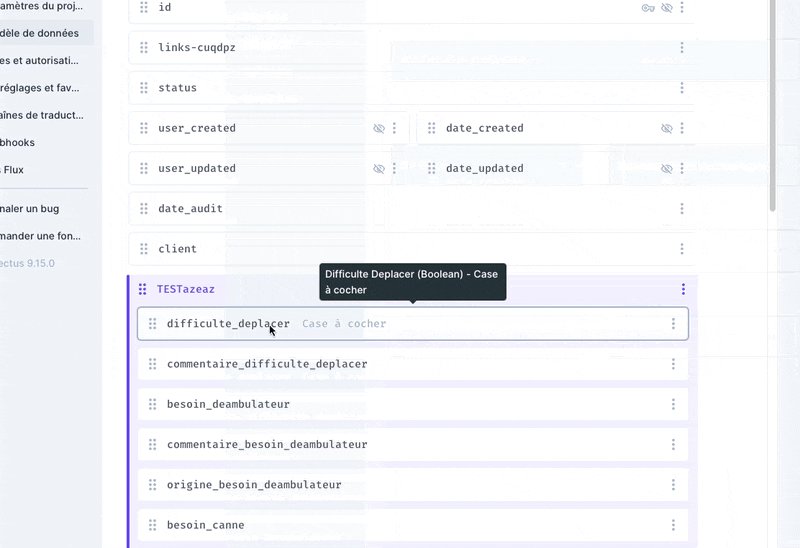Open options menu for date_updated field
This screenshot has height=548, width=800.
coord(682,168)
